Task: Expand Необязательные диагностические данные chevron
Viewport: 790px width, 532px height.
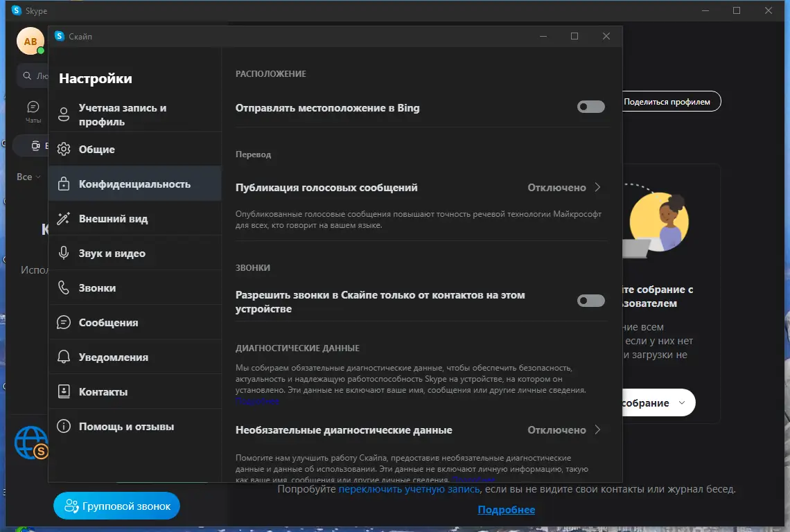Action: pos(597,429)
